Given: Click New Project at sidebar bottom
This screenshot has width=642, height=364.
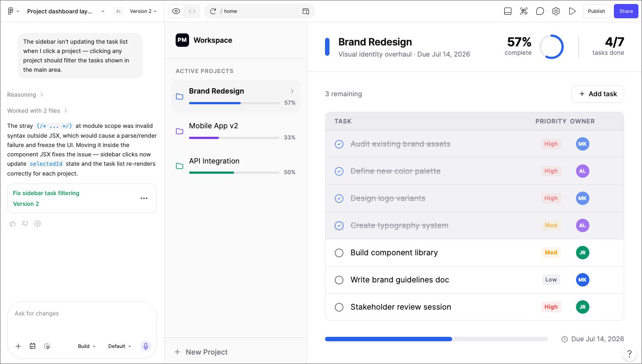Looking at the screenshot, I should tap(201, 352).
